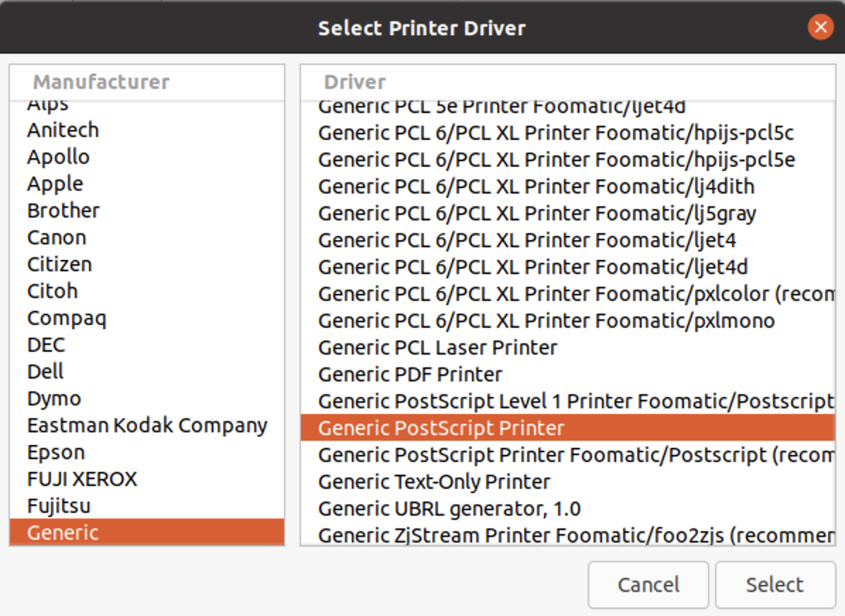This screenshot has width=845, height=616.
Task: Select Apple from manufacturer list
Action: coord(55,184)
